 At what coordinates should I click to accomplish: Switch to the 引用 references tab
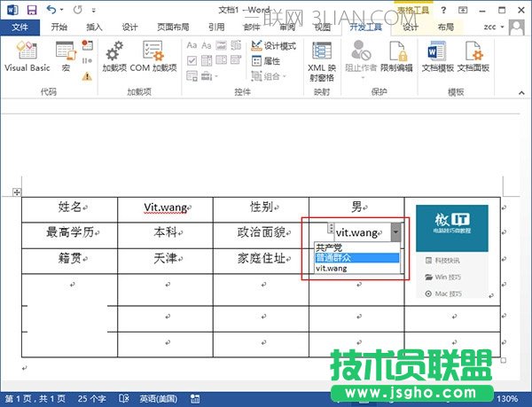point(216,27)
